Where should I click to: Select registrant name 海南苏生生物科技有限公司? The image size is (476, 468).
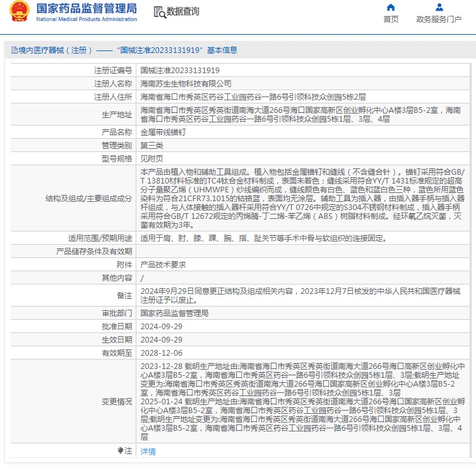(186, 83)
